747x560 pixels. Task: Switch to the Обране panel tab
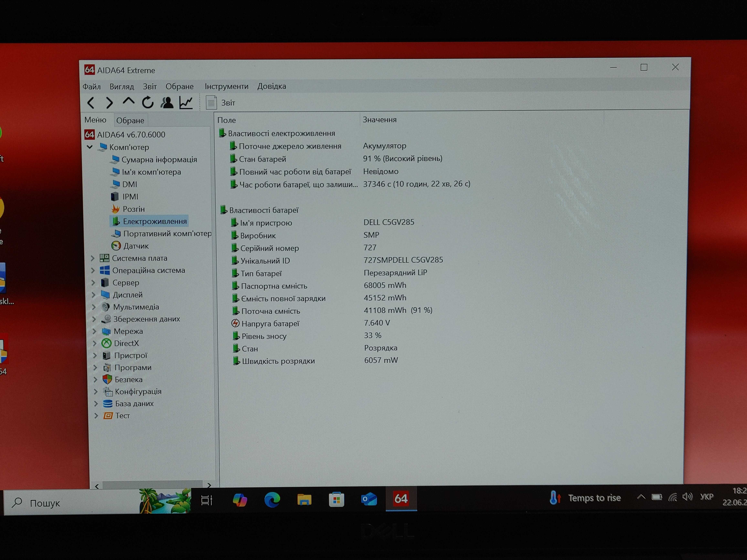click(x=130, y=120)
